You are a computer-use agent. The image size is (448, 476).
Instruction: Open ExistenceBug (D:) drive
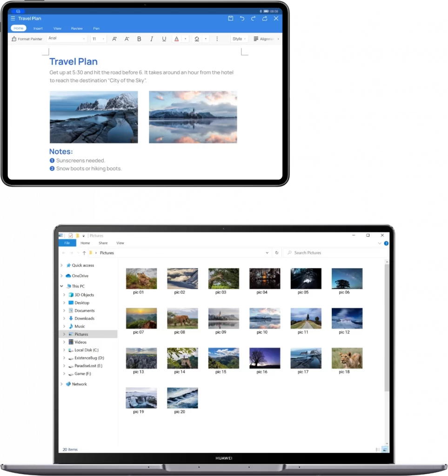tap(86, 358)
